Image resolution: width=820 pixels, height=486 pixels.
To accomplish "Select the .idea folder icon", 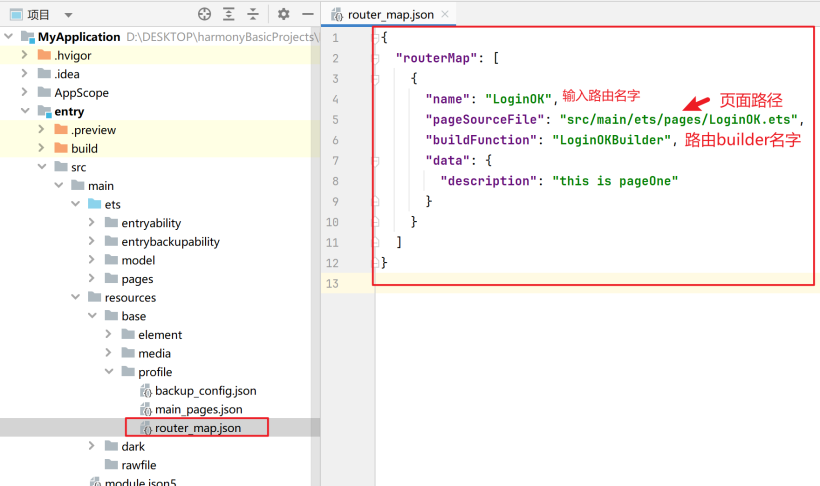I will (x=44, y=73).
